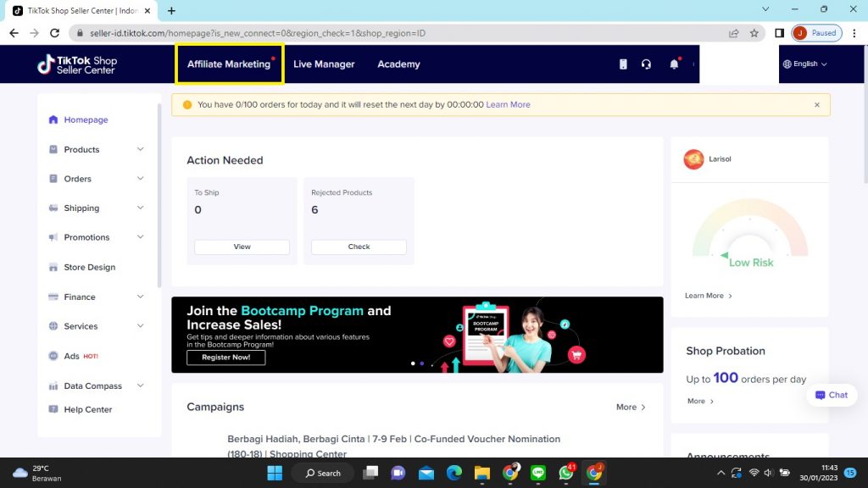This screenshot has width=868, height=488.
Task: Expand the Promotions menu chevron
Action: tap(141, 237)
